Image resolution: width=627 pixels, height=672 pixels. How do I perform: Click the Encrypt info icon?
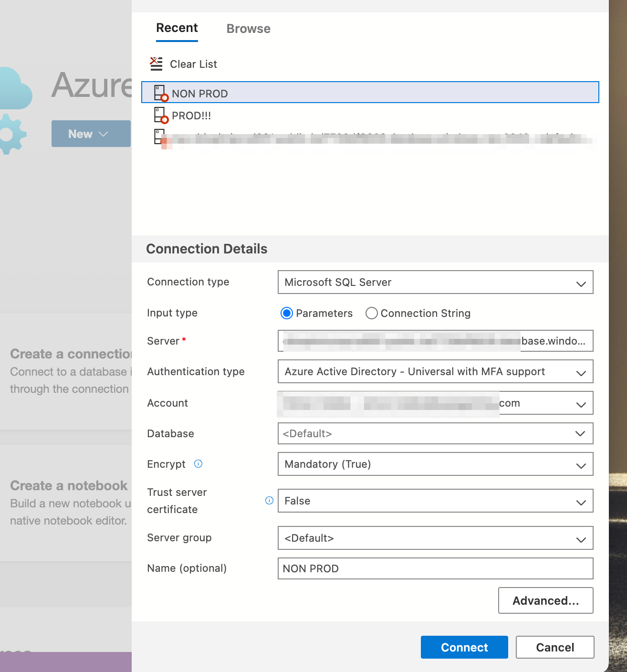[x=199, y=463]
